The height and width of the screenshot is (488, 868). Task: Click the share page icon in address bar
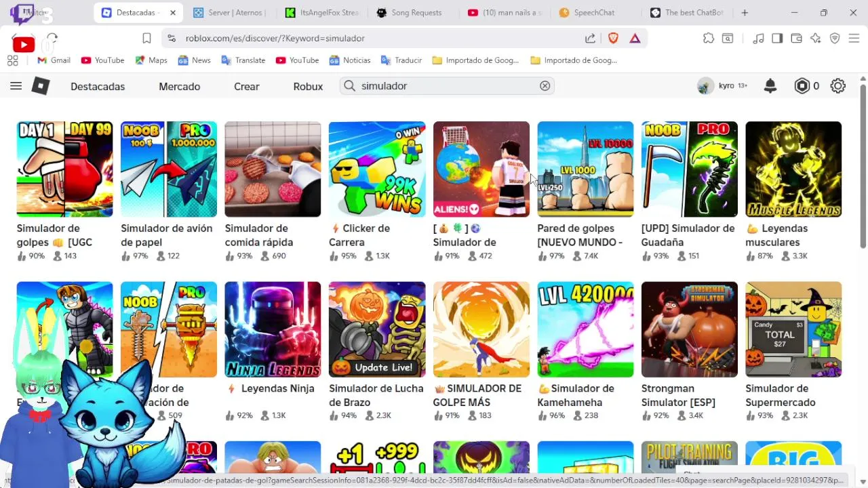pyautogui.click(x=590, y=39)
